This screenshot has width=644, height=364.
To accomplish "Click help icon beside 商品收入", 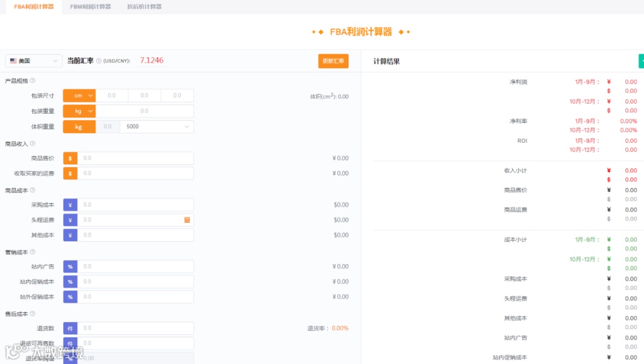I will pos(32,144).
